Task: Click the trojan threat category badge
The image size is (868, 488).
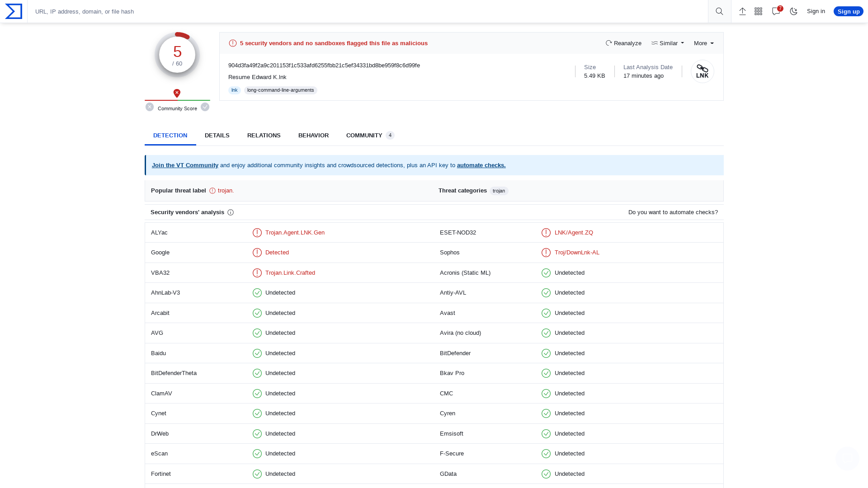Action: (498, 191)
